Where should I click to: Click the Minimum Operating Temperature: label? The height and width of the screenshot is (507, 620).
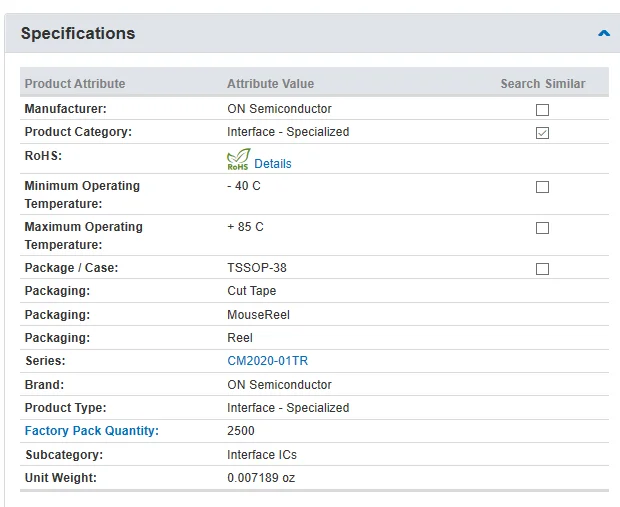[x=82, y=195]
